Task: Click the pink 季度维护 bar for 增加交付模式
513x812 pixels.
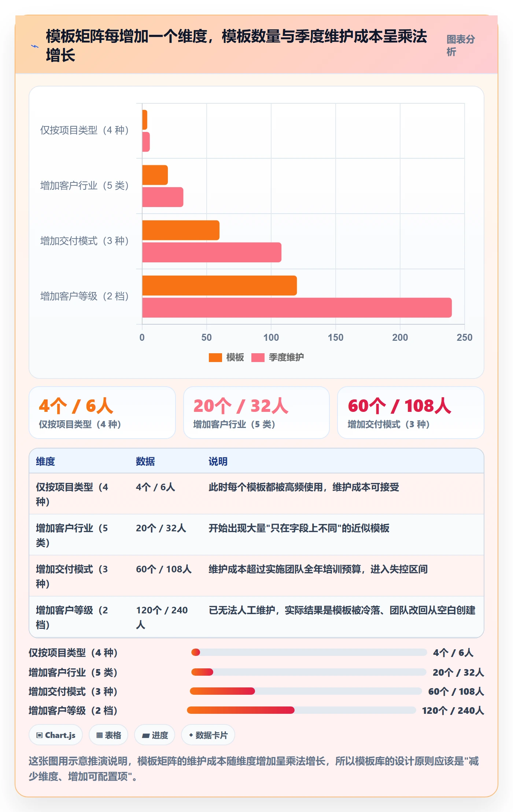Action: (212, 252)
